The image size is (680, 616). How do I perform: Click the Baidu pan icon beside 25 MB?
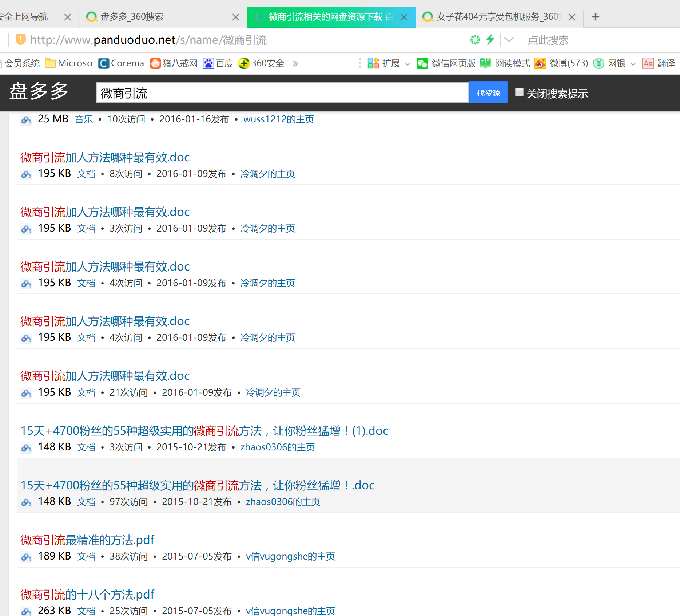26,119
